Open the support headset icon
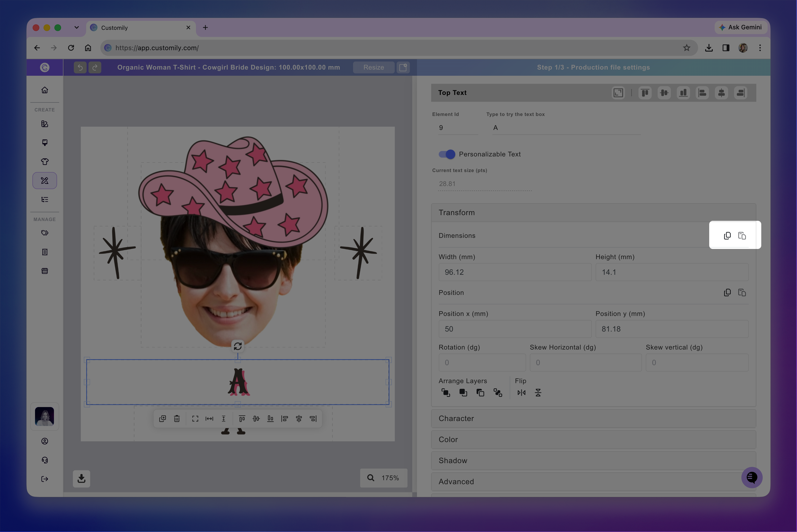This screenshot has width=797, height=532. [45, 460]
